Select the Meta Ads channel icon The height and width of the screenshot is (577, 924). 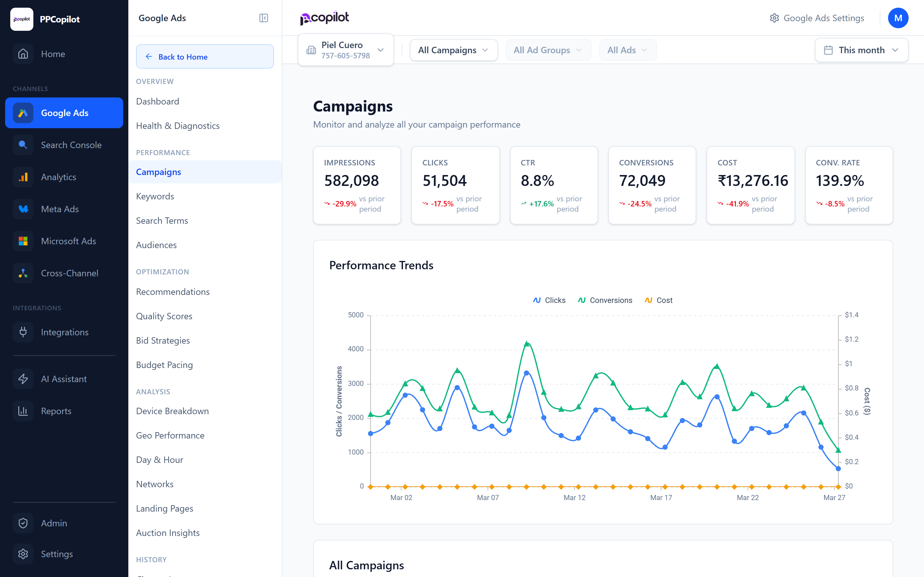tap(23, 209)
